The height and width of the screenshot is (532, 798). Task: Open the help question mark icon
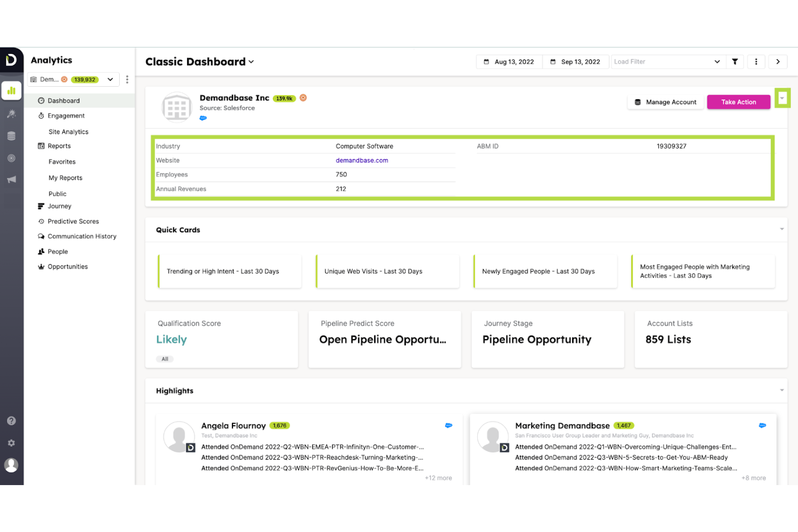click(x=11, y=421)
